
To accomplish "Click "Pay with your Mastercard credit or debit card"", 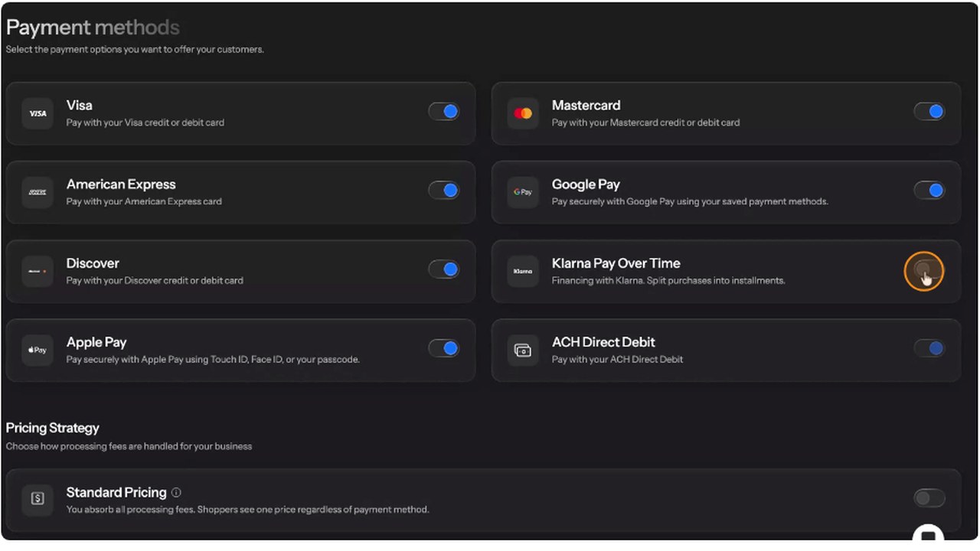I will 646,122.
